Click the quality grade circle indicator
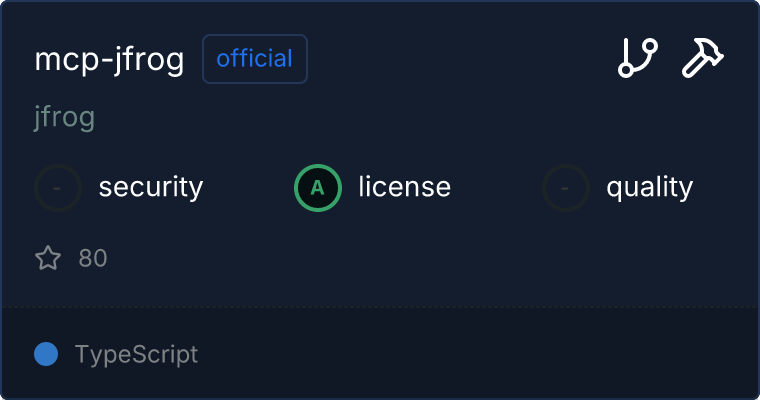Viewport: 760px width, 400px height. (566, 187)
